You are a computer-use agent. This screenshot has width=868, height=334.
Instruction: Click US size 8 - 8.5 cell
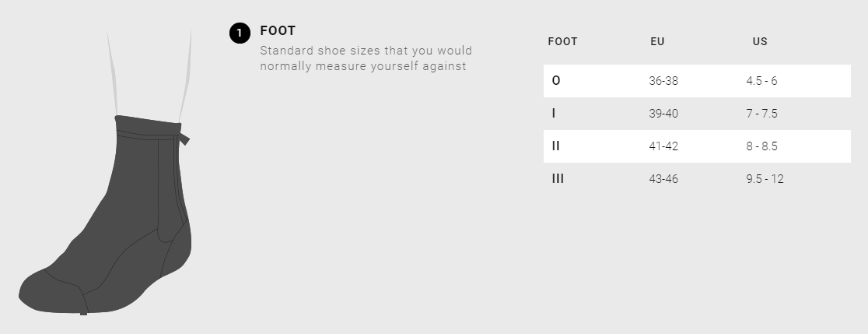click(x=761, y=146)
